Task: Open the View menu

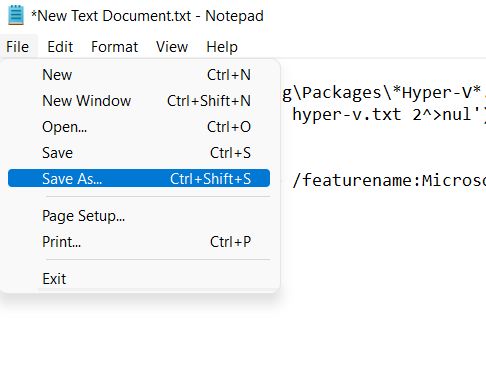Action: point(172,47)
